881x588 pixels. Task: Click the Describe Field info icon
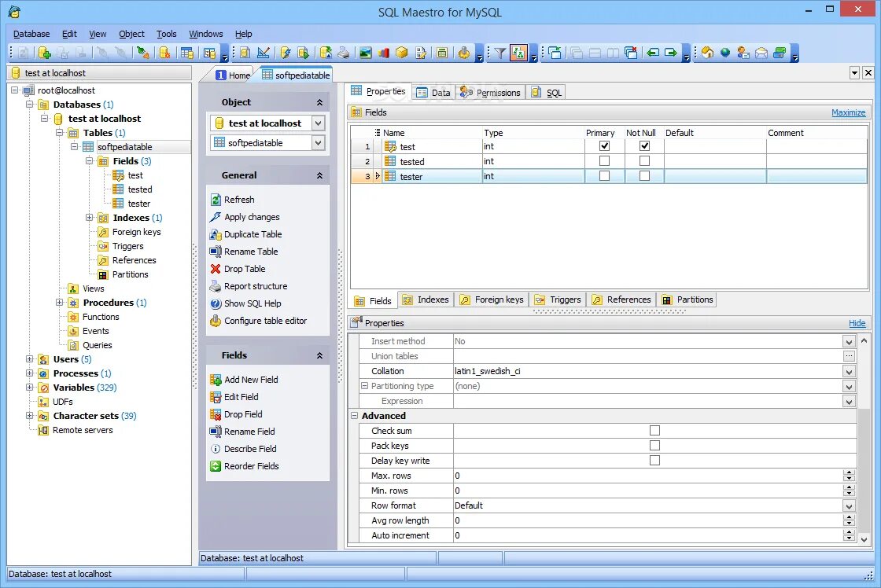coord(216,449)
